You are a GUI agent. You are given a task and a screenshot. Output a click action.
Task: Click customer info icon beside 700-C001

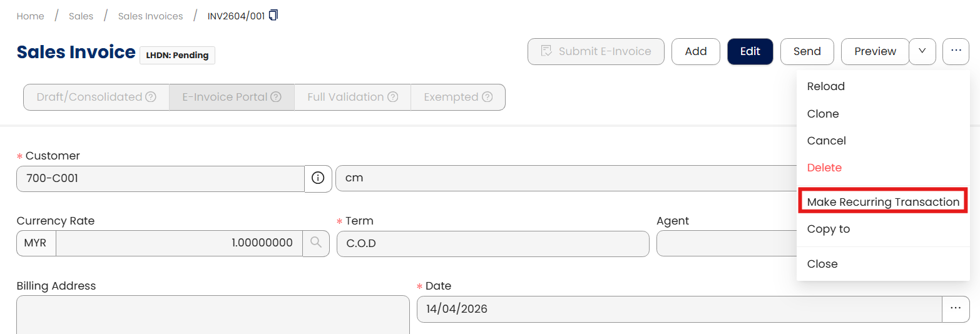tap(318, 178)
